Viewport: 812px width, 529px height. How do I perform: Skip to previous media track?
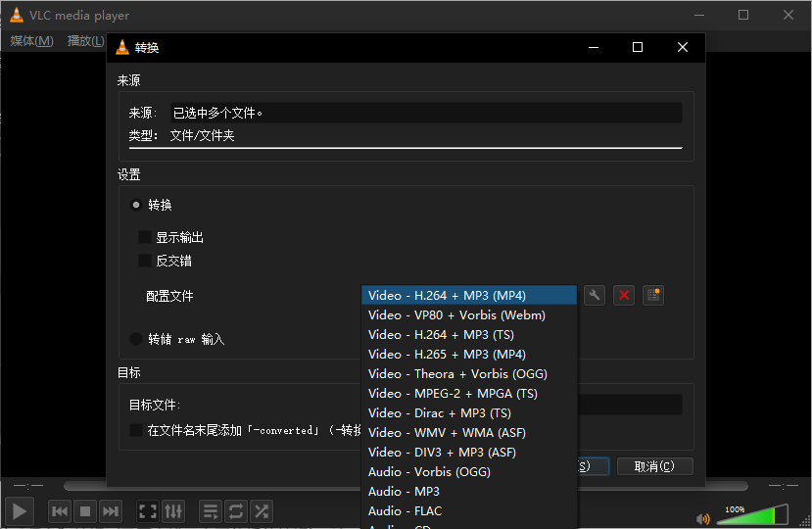[x=60, y=512]
